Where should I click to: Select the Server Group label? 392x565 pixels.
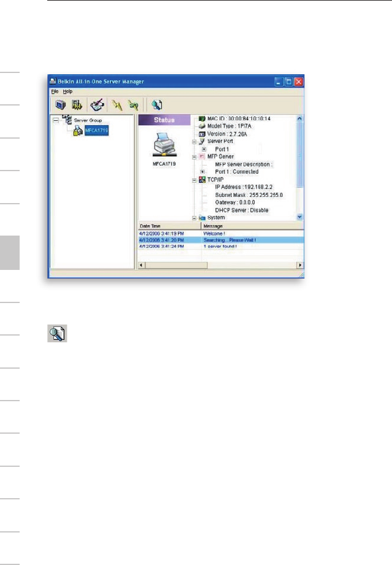coord(88,120)
